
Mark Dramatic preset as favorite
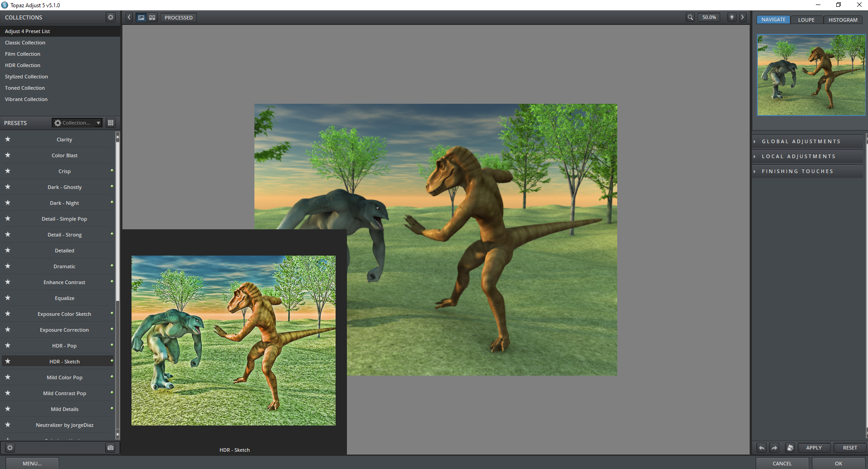pos(8,266)
